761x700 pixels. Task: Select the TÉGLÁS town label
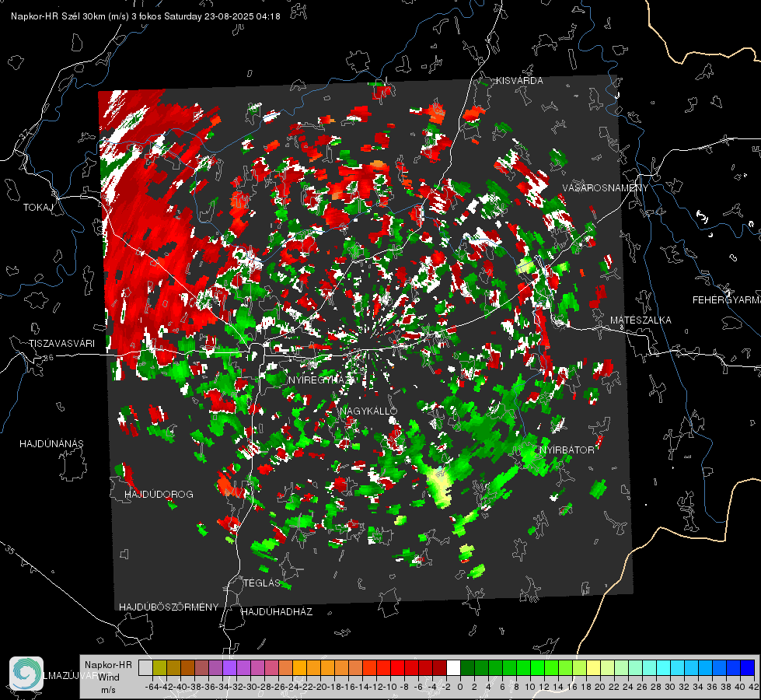pyautogui.click(x=262, y=583)
